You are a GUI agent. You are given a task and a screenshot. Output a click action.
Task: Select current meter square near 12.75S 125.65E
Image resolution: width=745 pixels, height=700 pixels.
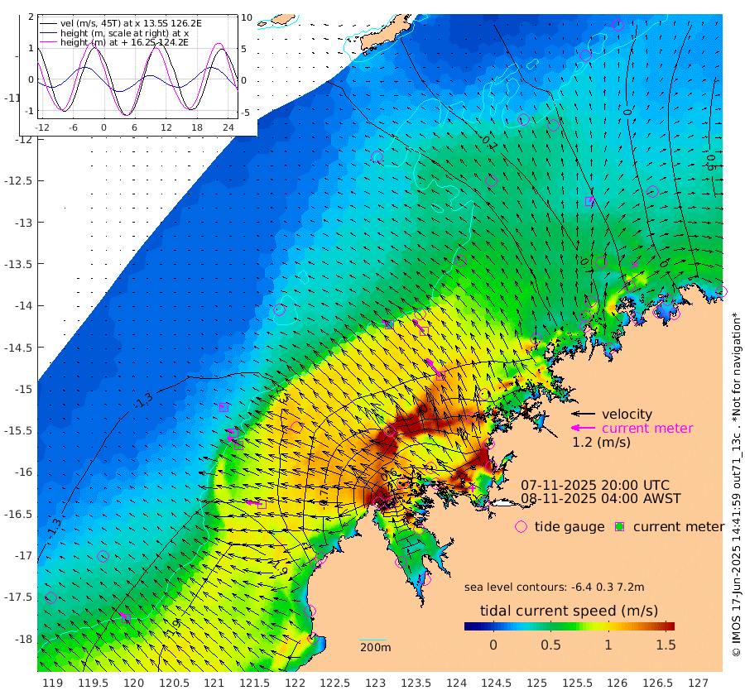tap(589, 201)
